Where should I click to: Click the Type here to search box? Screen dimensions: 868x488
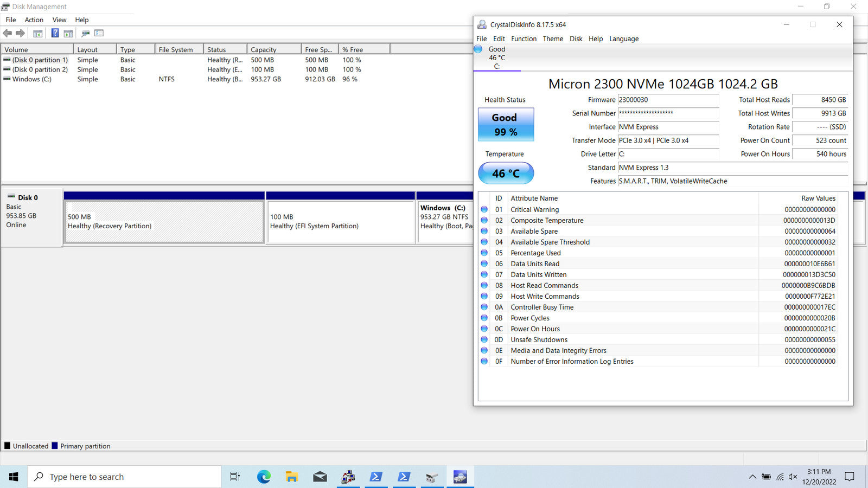point(125,477)
